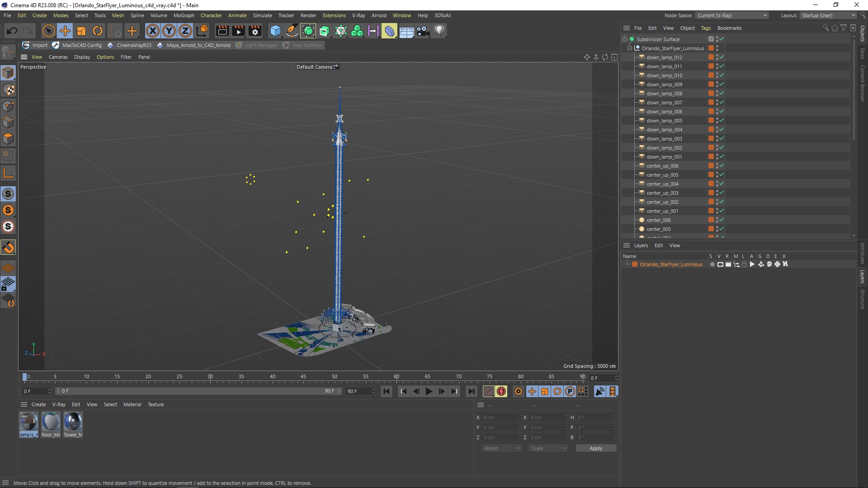Add a Cube primitive object
Screen dimensions: 868x488
275,31
